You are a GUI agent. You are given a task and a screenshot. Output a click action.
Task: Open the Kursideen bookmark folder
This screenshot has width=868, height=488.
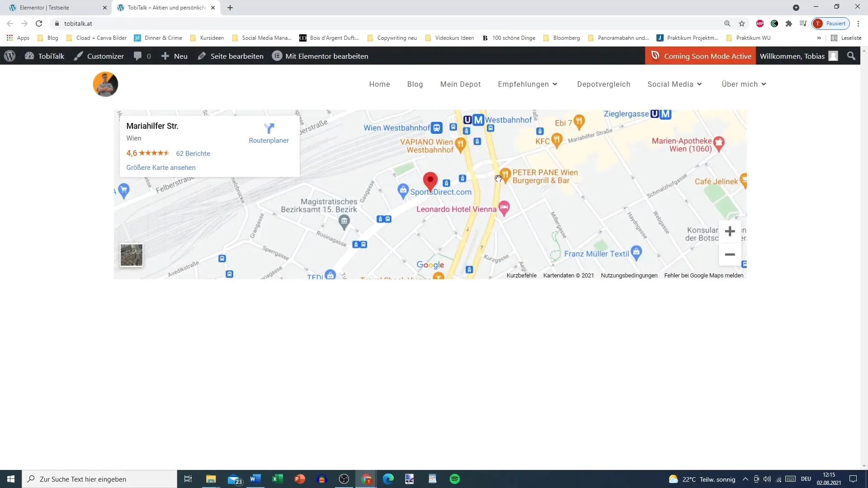[x=207, y=38]
